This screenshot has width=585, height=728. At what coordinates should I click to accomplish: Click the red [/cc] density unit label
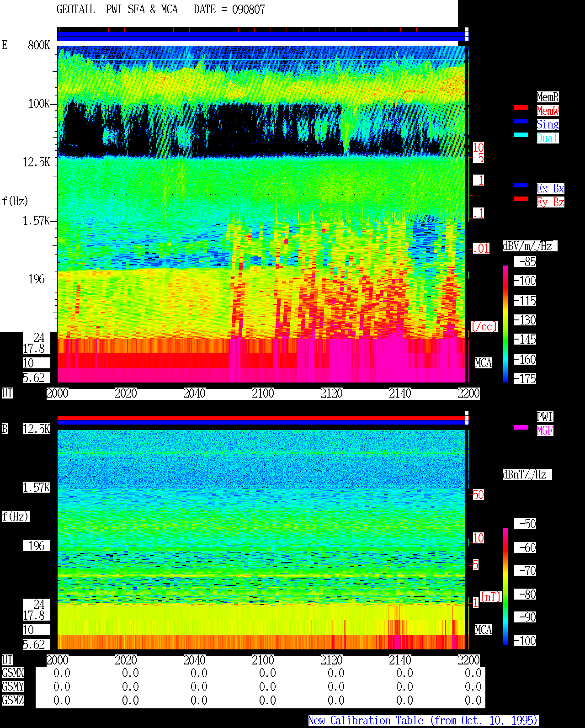point(484,326)
